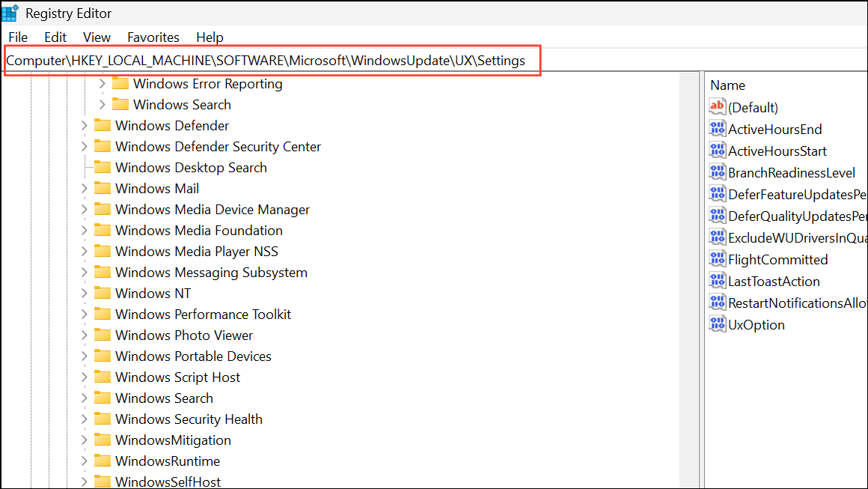Select the BranchReadinessLevel value name
This screenshot has width=868, height=489.
click(x=792, y=173)
